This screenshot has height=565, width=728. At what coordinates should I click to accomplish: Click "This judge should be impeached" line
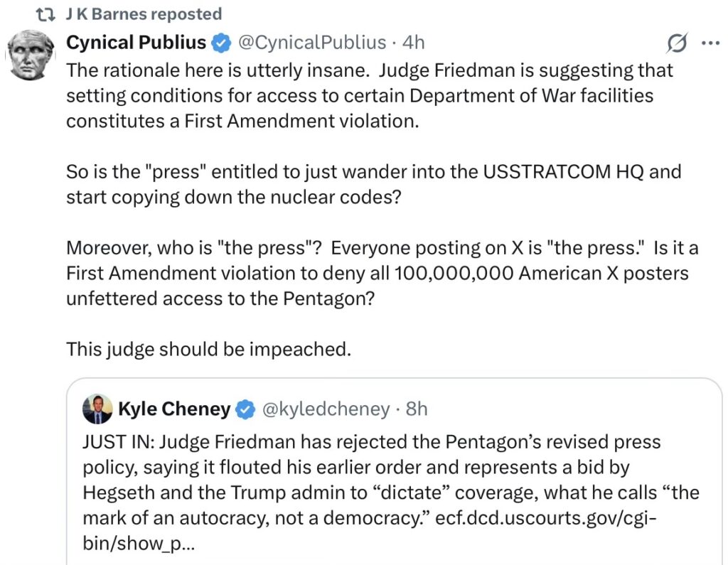click(208, 349)
